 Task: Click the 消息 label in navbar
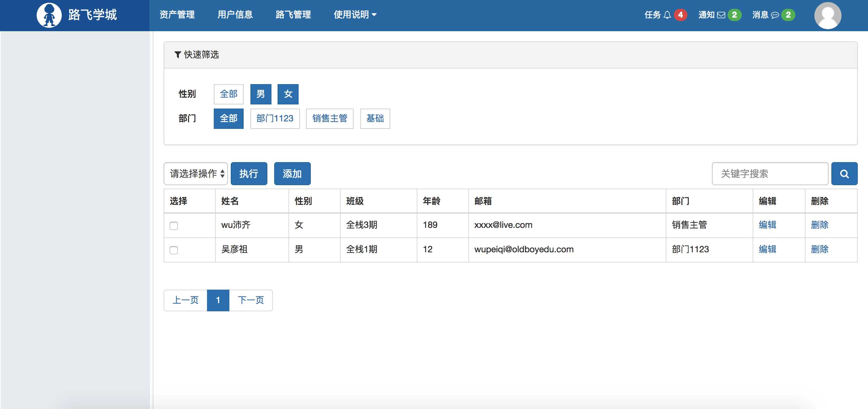click(x=760, y=15)
